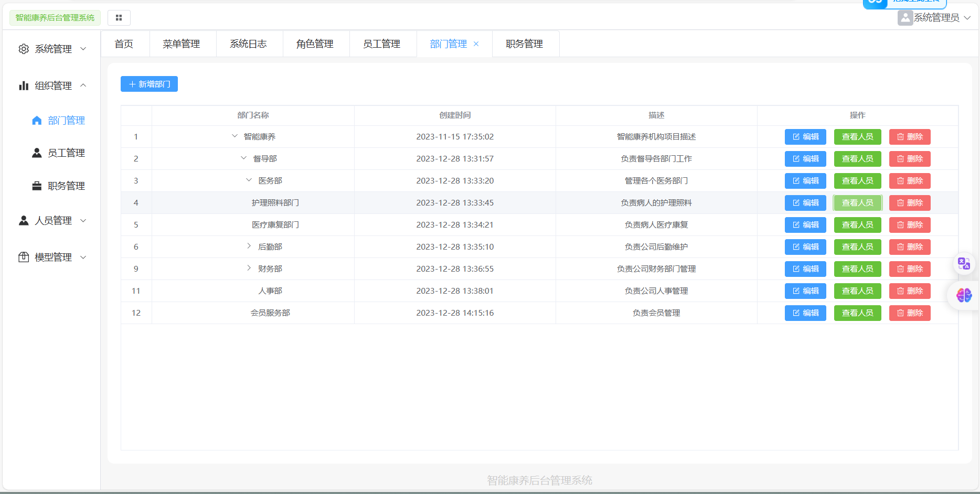Click the model management box icon

point(24,257)
